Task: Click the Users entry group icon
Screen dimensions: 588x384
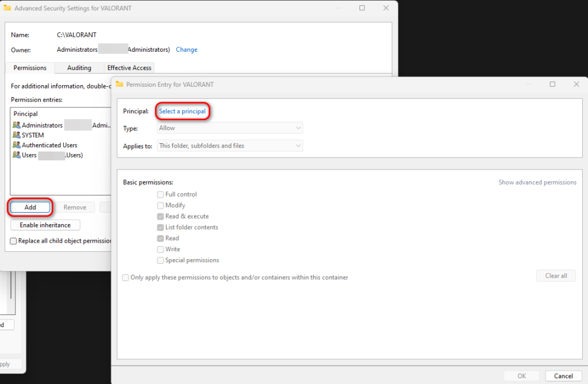Action: click(17, 155)
